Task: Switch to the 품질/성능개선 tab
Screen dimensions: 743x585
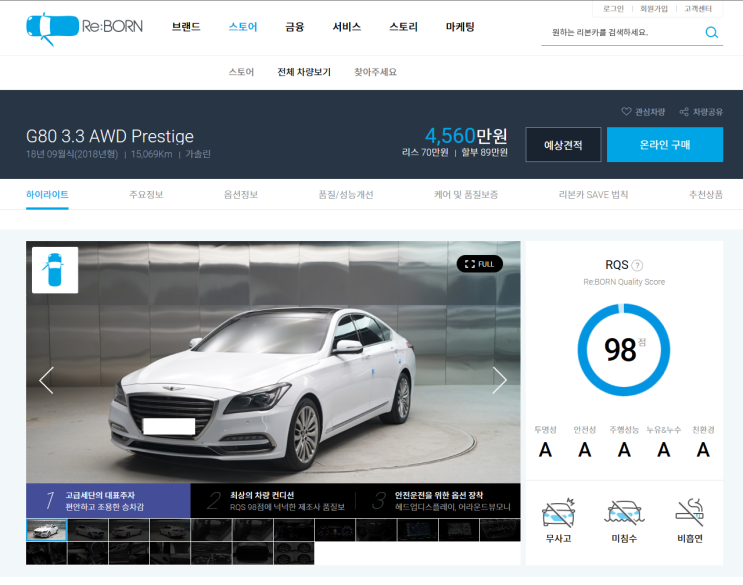Action: [346, 195]
